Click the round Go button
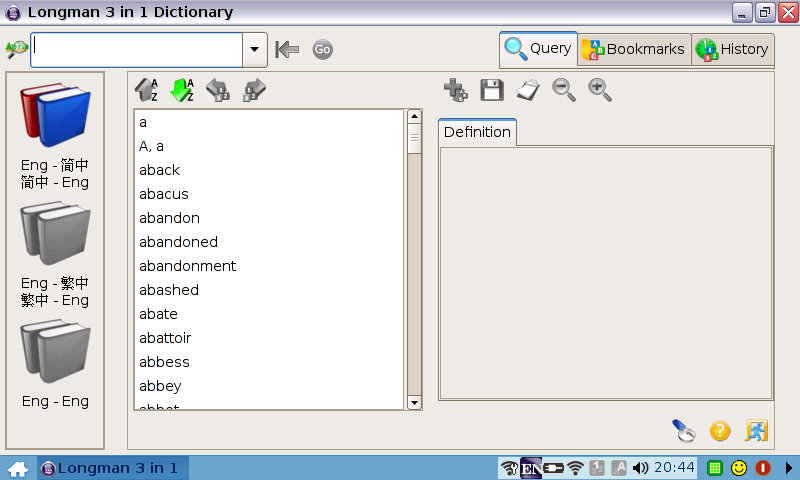The image size is (800, 480). [x=322, y=49]
